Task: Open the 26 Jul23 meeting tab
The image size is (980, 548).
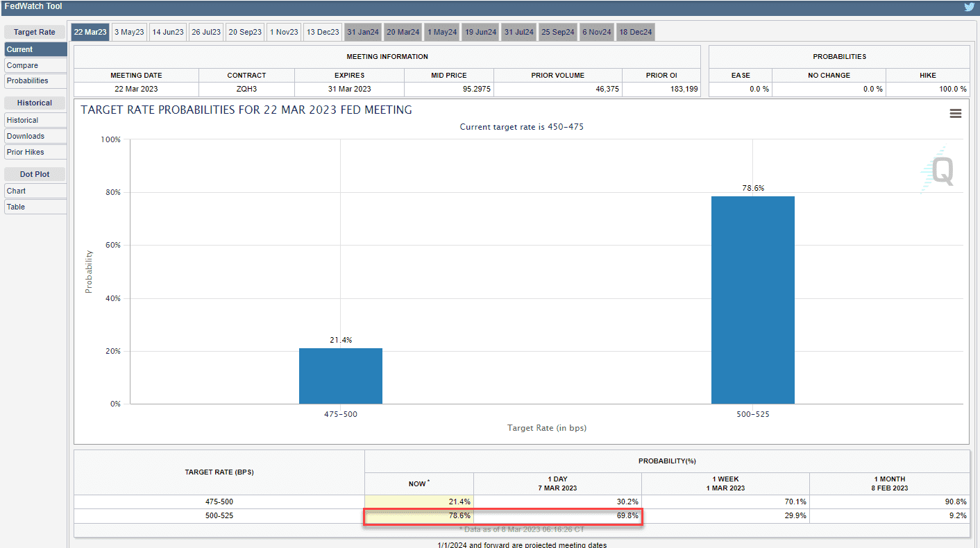Action: tap(206, 32)
